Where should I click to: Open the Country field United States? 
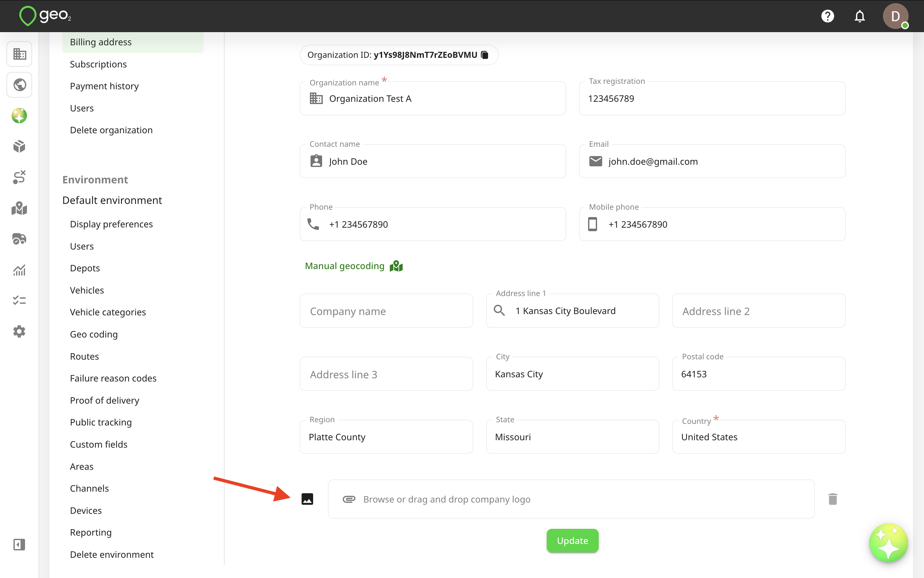click(x=759, y=437)
